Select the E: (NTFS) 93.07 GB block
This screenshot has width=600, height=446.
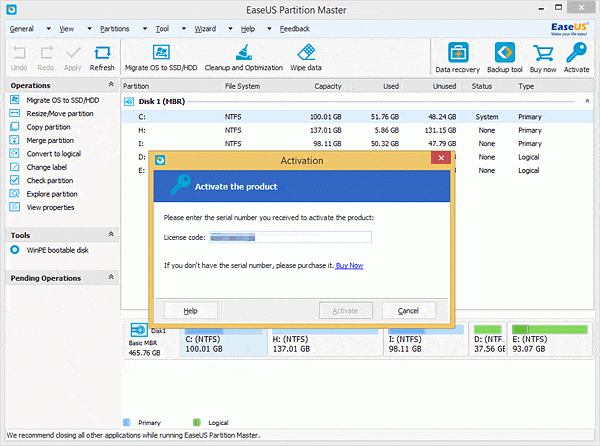click(x=550, y=340)
